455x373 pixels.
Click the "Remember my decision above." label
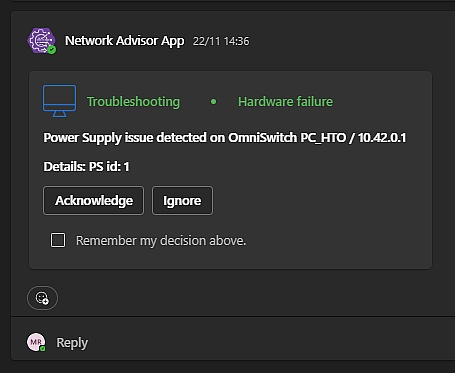pyautogui.click(x=161, y=240)
